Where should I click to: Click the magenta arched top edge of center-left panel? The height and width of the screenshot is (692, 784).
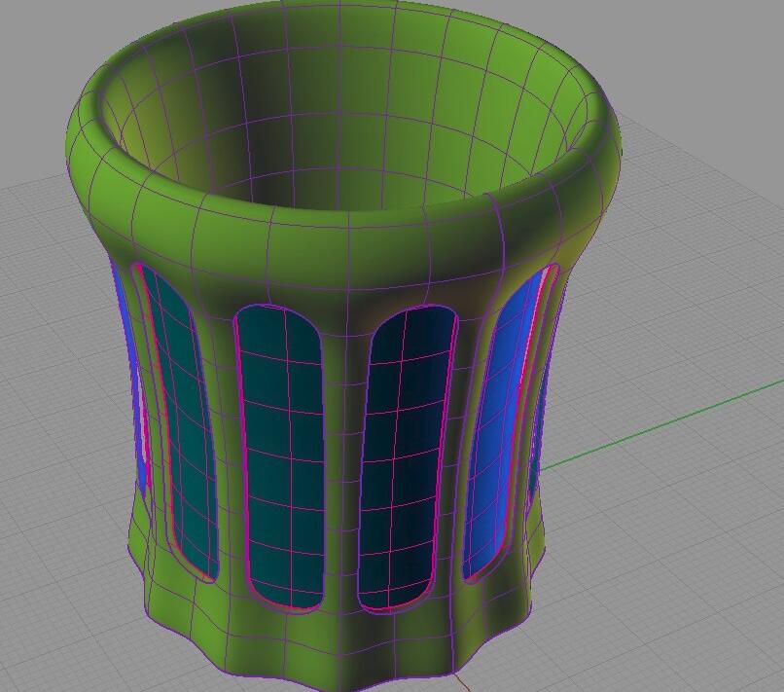pos(277,309)
